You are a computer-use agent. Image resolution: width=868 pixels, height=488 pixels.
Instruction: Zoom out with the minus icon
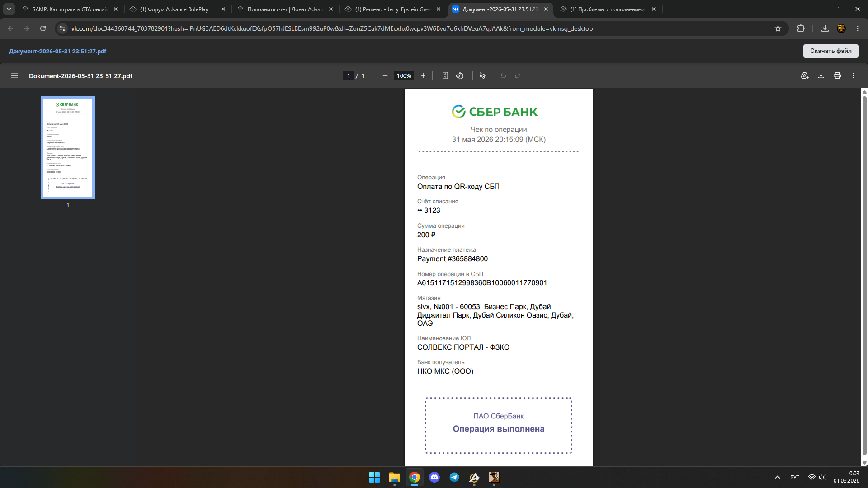pyautogui.click(x=385, y=76)
